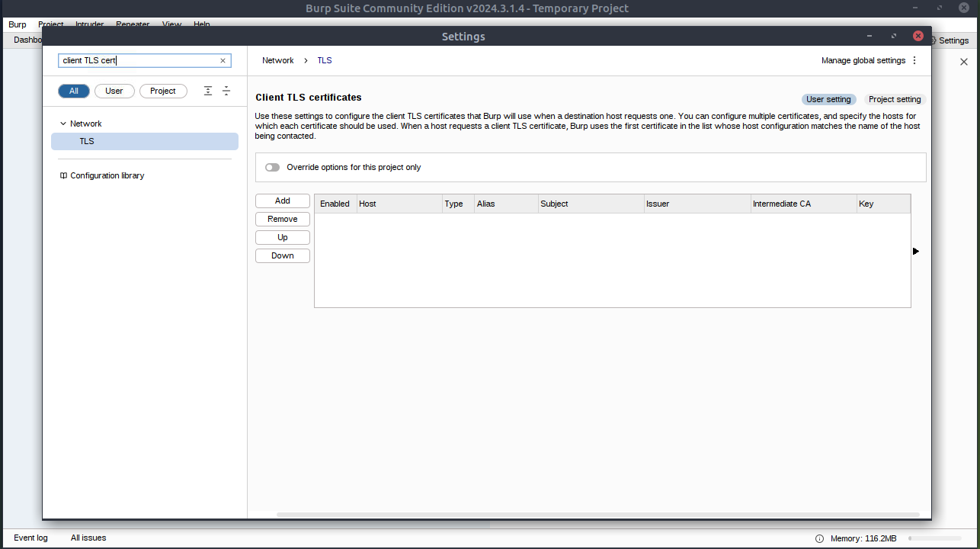
Task: Filter settings by Project scope
Action: tap(163, 91)
